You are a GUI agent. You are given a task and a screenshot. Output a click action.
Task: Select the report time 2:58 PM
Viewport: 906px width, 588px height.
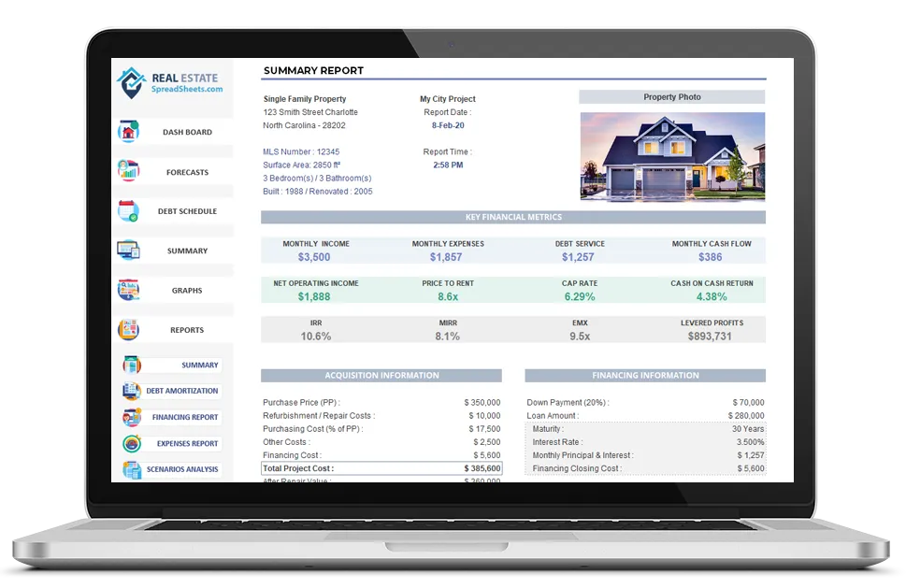point(448,165)
